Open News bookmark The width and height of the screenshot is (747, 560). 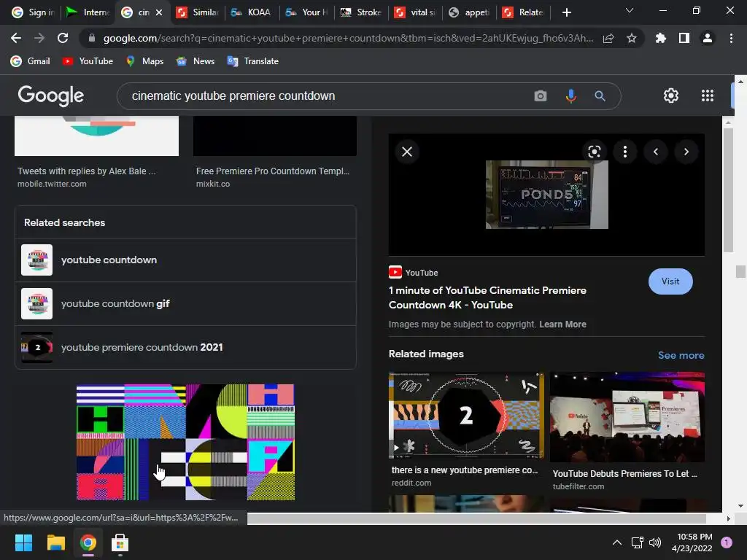click(196, 61)
